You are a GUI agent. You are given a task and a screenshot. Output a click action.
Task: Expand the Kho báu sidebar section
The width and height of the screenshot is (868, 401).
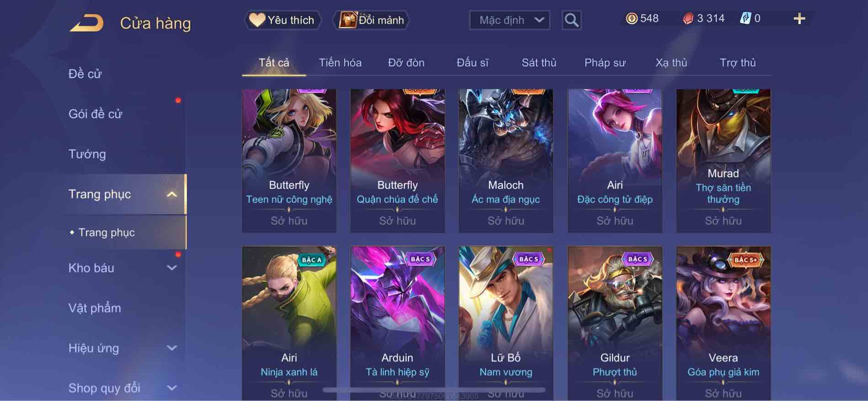click(171, 268)
